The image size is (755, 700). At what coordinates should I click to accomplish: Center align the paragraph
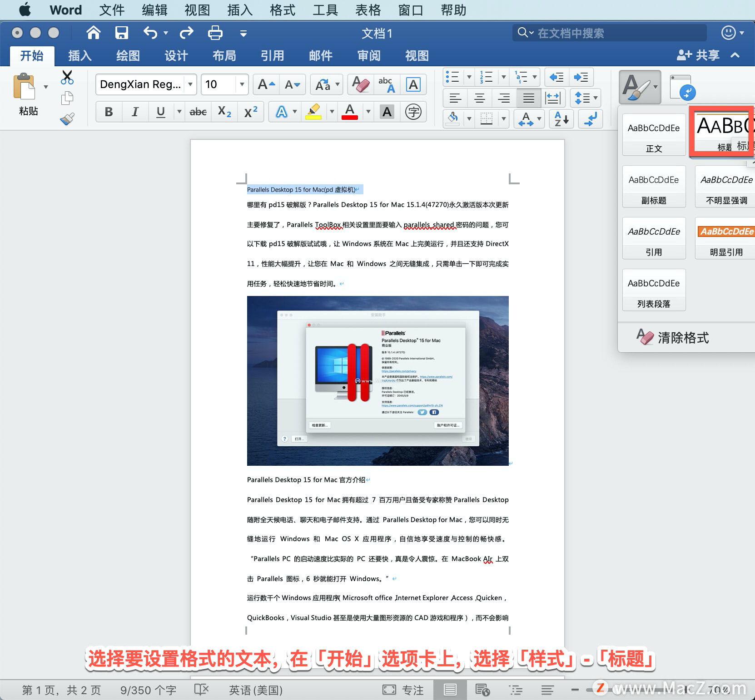pos(480,98)
